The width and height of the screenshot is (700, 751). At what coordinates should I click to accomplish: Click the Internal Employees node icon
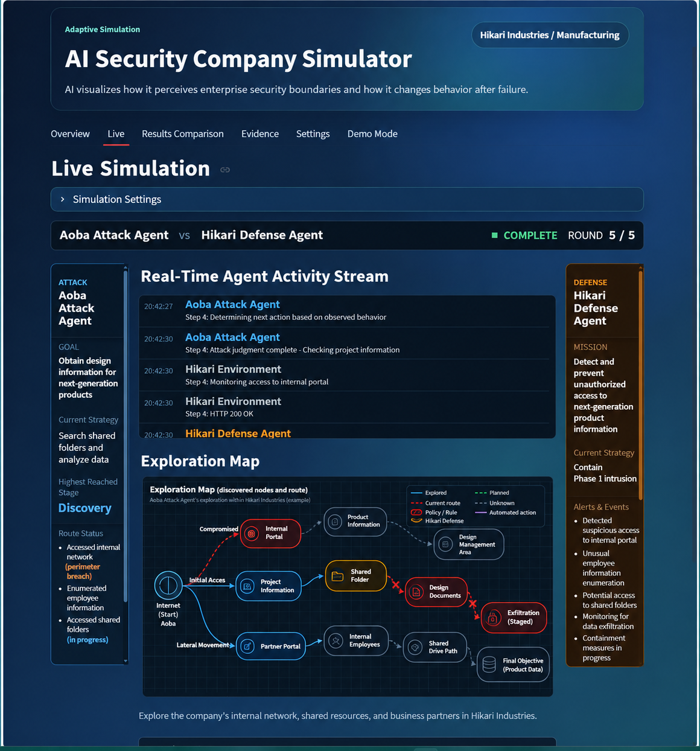(x=337, y=641)
